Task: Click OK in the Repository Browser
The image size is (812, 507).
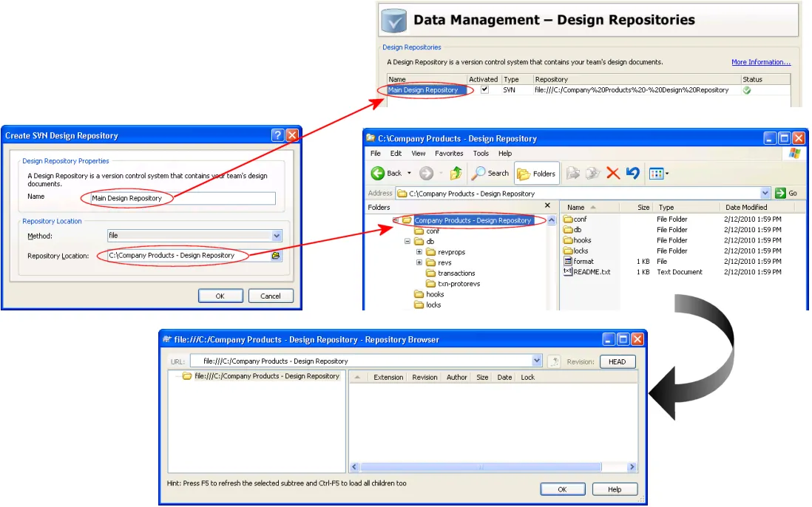Action: [x=562, y=489]
